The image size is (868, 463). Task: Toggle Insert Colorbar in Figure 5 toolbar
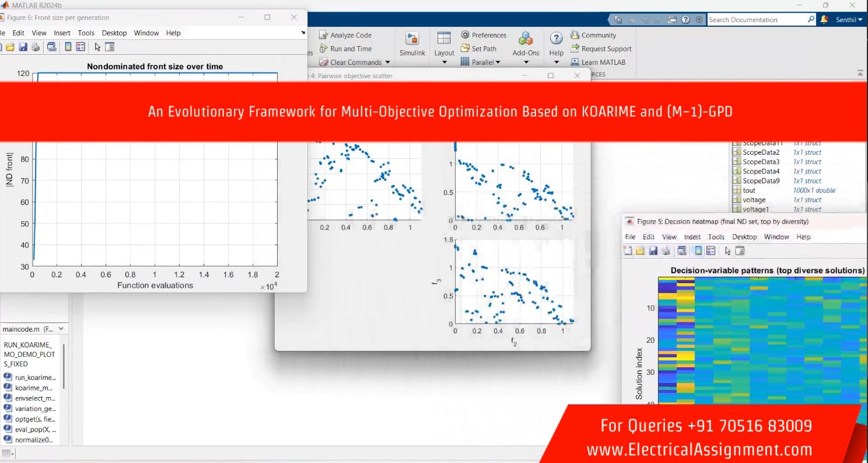698,251
